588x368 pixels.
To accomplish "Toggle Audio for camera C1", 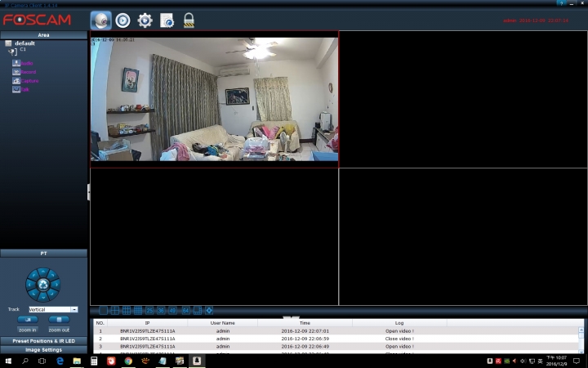I will (23, 63).
